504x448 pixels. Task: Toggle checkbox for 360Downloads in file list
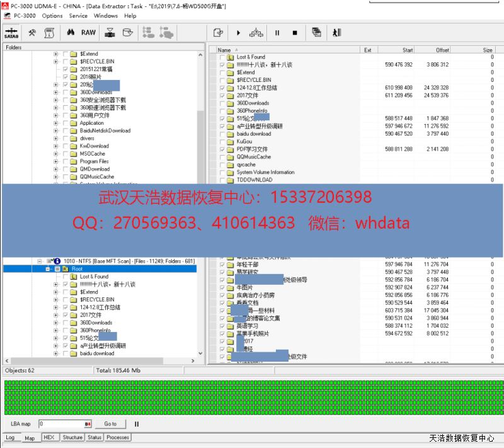222,103
